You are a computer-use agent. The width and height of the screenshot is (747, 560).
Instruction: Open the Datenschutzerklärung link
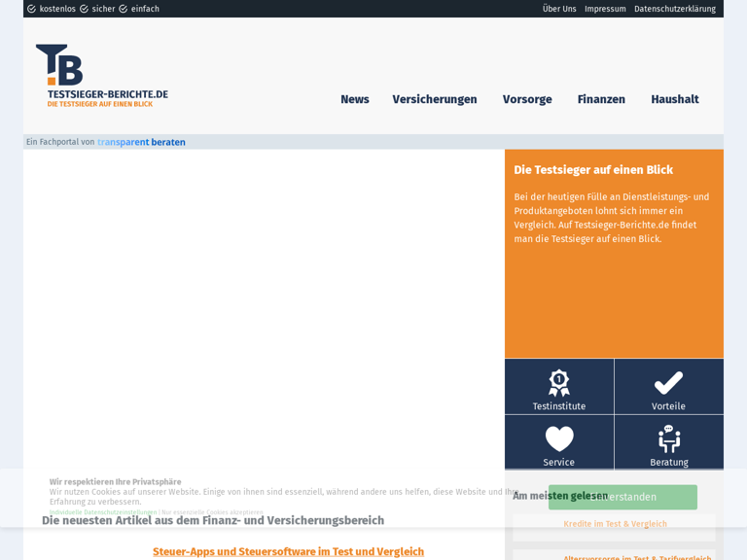pyautogui.click(x=674, y=9)
